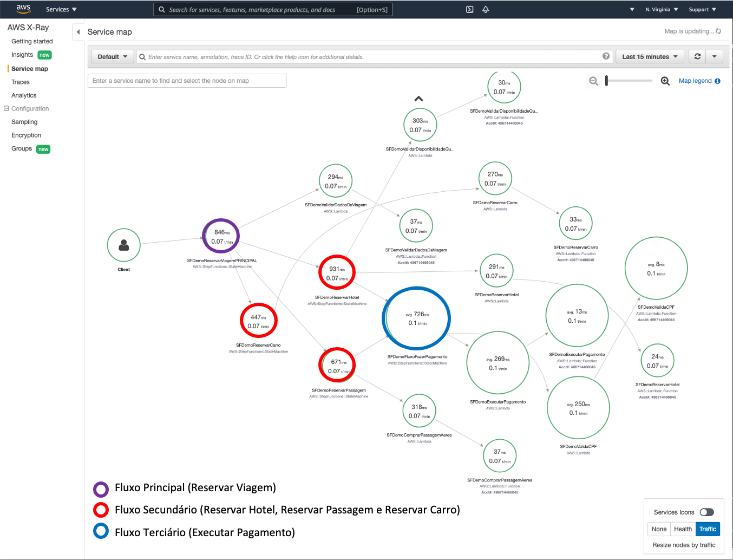Image resolution: width=733 pixels, height=560 pixels.
Task: Set node sizing to Health
Action: pyautogui.click(x=683, y=529)
